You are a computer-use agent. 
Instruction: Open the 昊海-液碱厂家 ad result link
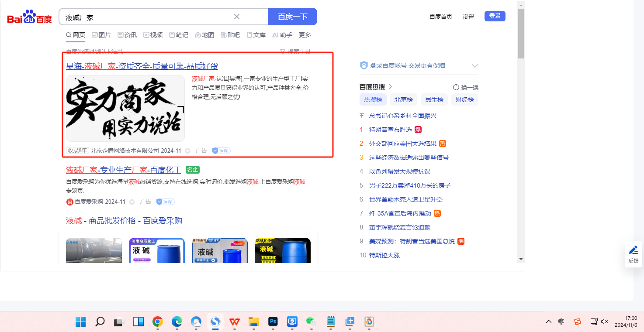click(142, 66)
